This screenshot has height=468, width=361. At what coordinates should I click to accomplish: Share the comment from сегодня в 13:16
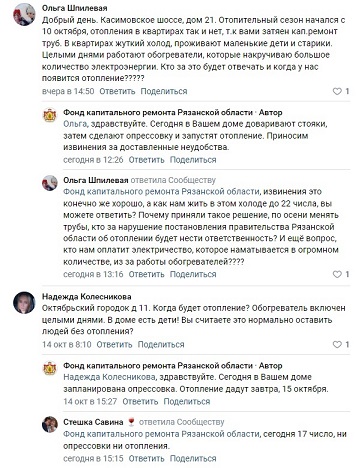[x=193, y=274]
